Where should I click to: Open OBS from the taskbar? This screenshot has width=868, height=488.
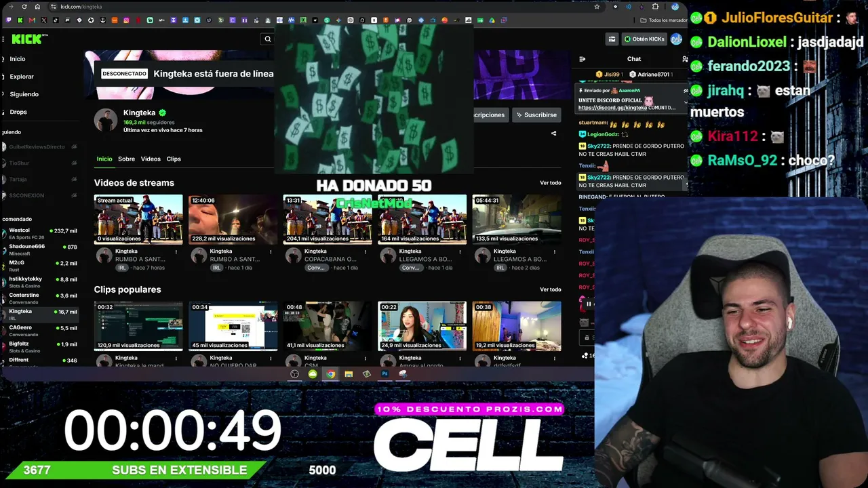point(294,374)
